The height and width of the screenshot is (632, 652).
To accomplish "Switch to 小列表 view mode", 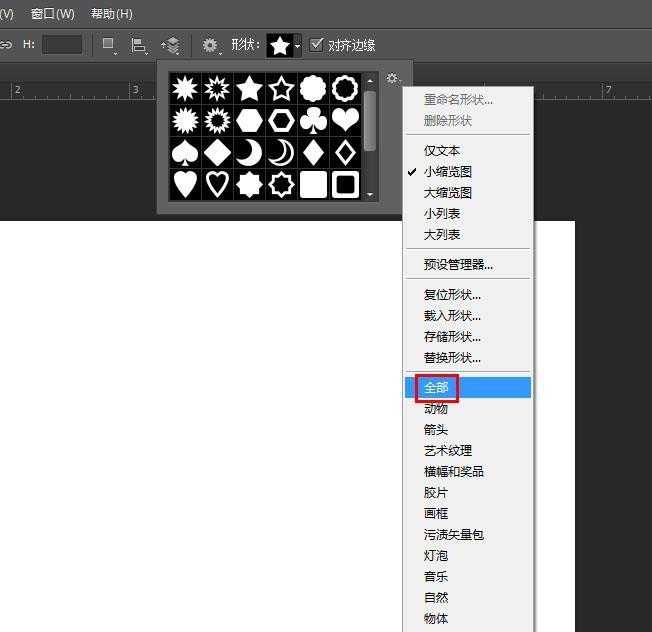I will pyautogui.click(x=441, y=214).
